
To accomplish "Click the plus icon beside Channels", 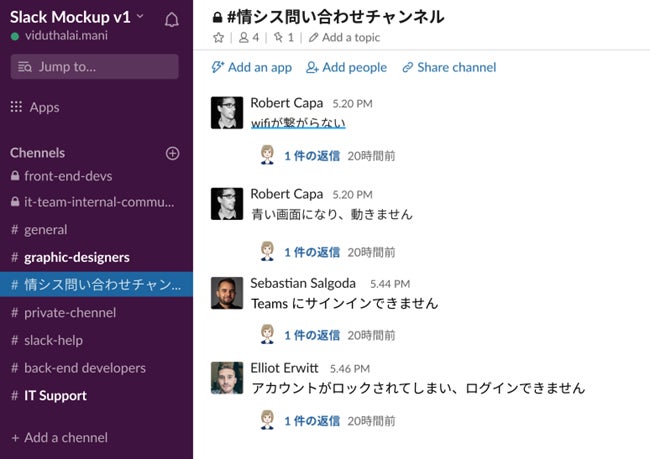I will 172,153.
